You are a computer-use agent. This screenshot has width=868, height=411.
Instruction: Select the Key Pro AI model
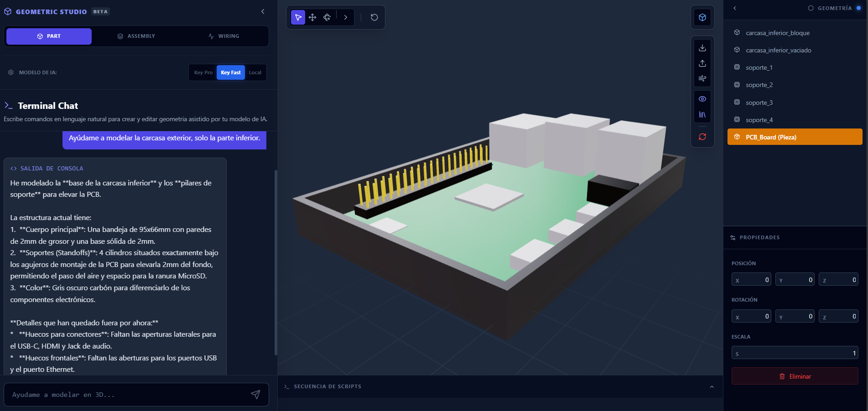coord(203,72)
